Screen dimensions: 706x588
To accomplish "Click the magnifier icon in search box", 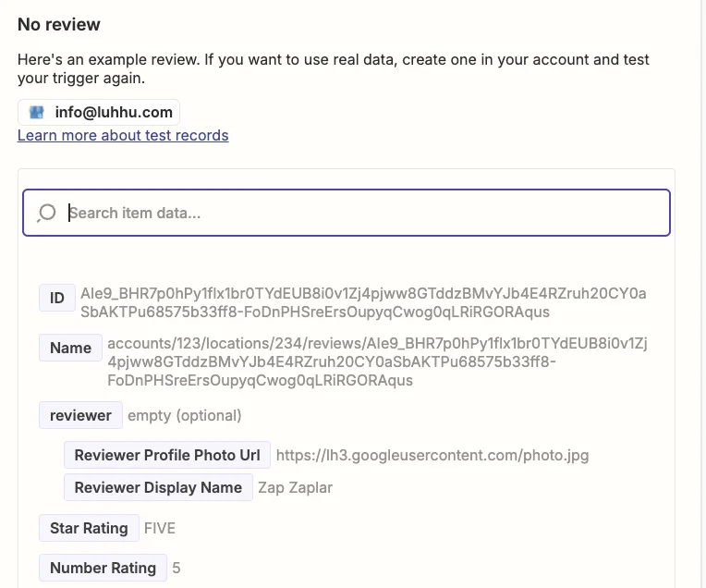I will pyautogui.click(x=46, y=213).
